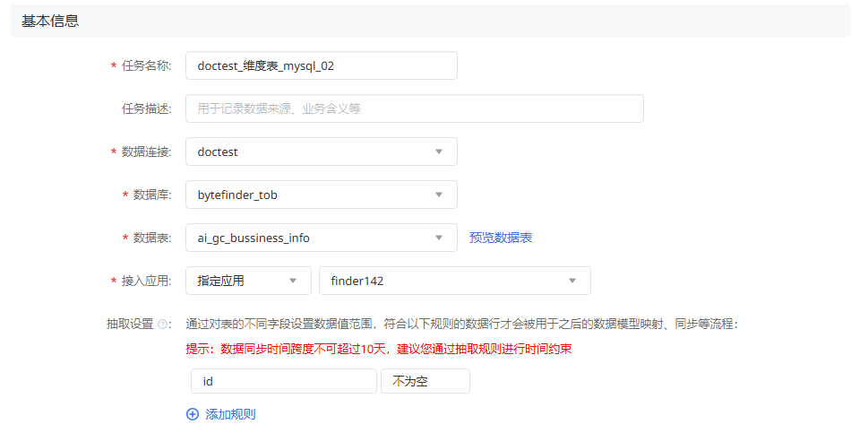The width and height of the screenshot is (868, 433).
Task: Click the 任务描述 label
Action: point(147,109)
